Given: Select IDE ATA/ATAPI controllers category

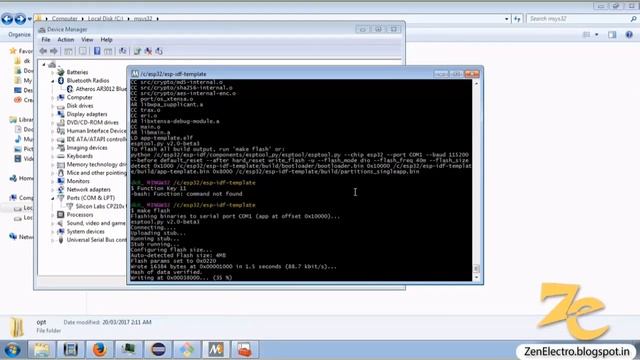Looking at the screenshot, I should click(97, 139).
